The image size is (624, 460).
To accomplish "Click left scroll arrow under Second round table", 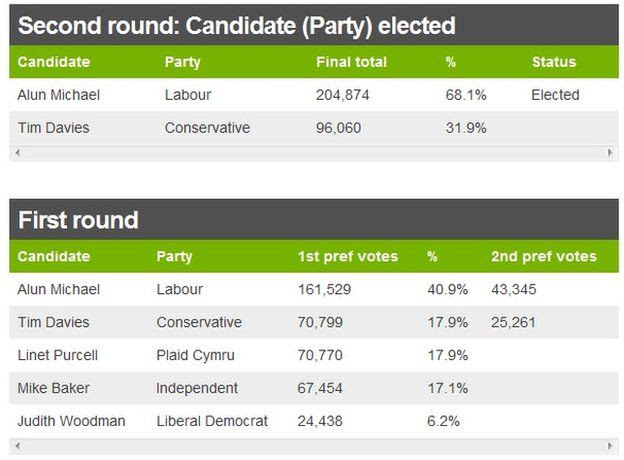I will (x=17, y=153).
